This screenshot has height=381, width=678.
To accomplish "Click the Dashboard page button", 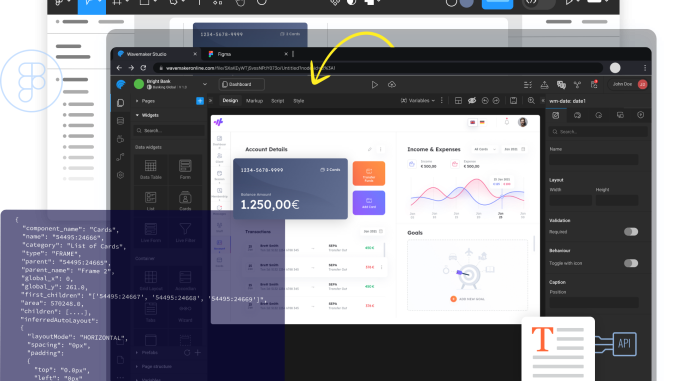I will click(x=242, y=84).
